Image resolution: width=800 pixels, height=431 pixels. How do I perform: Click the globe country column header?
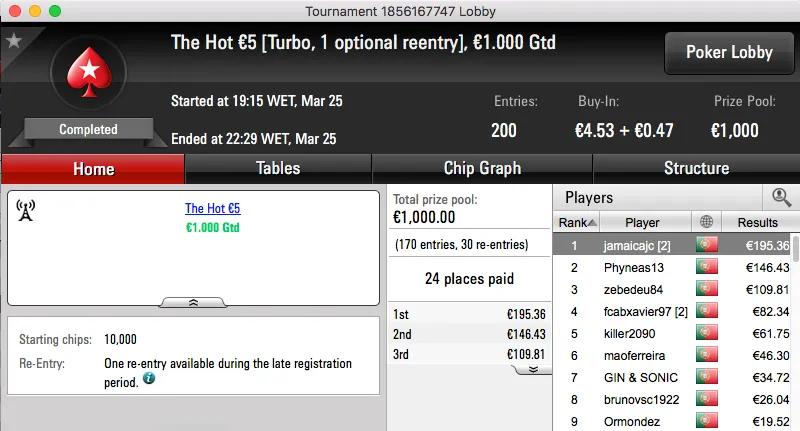[x=708, y=222]
